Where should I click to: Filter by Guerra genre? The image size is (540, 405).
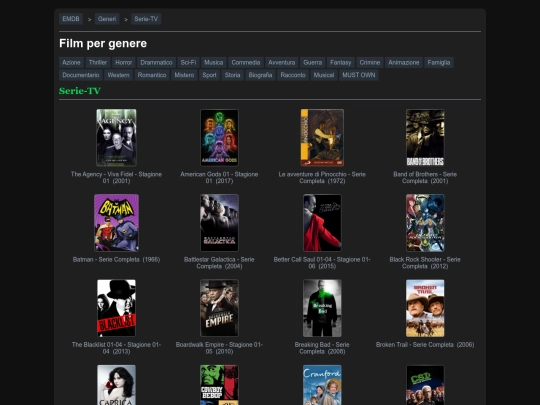pos(312,63)
